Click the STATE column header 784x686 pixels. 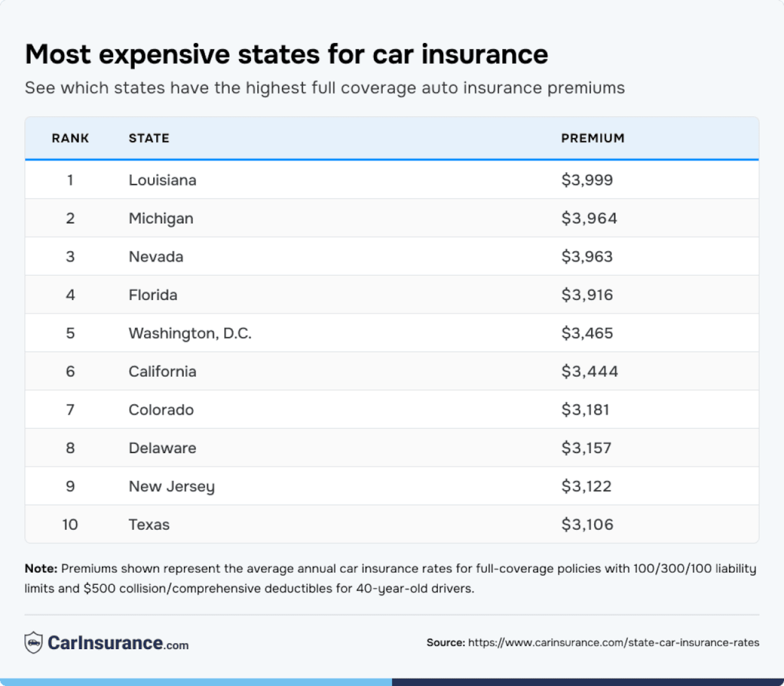149,138
